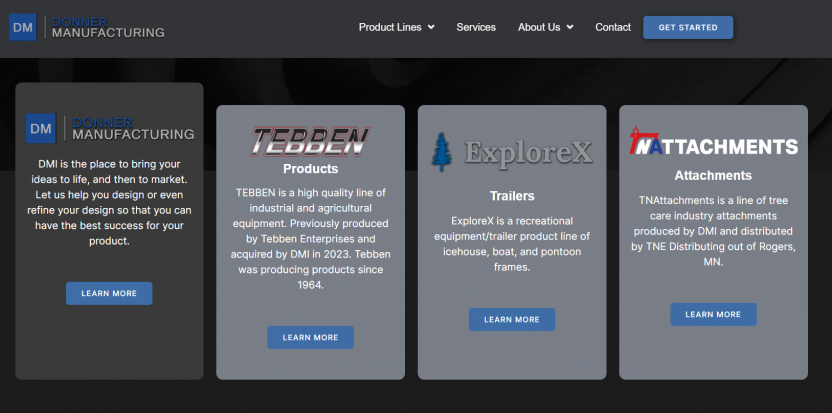Click Learn More under Donner Manufacturing
Viewport: 832px width, 413px height.
coord(109,293)
